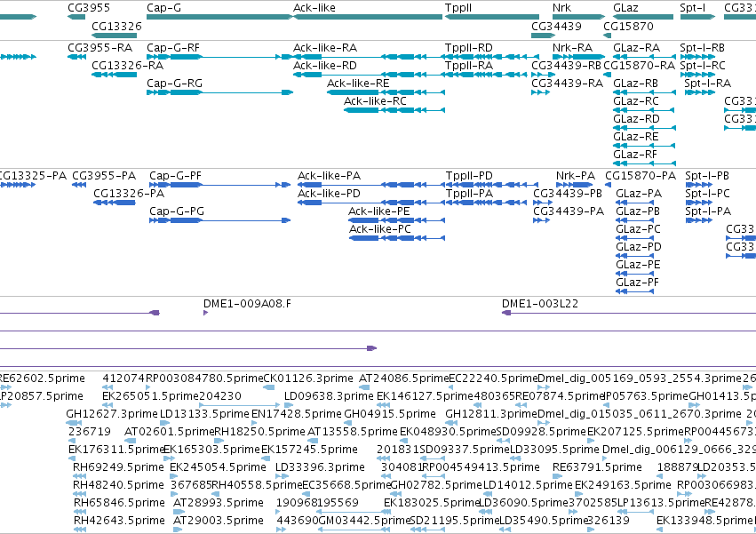The image size is (756, 534).
Task: Select transcript CG13326-RA
Action: coord(115,75)
